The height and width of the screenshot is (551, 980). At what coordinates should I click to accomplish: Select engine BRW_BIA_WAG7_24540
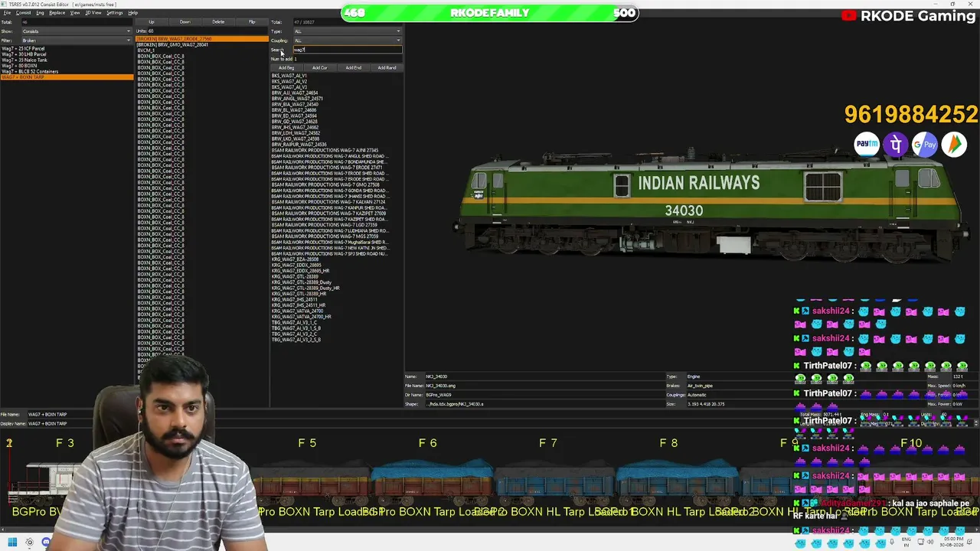[x=295, y=105]
